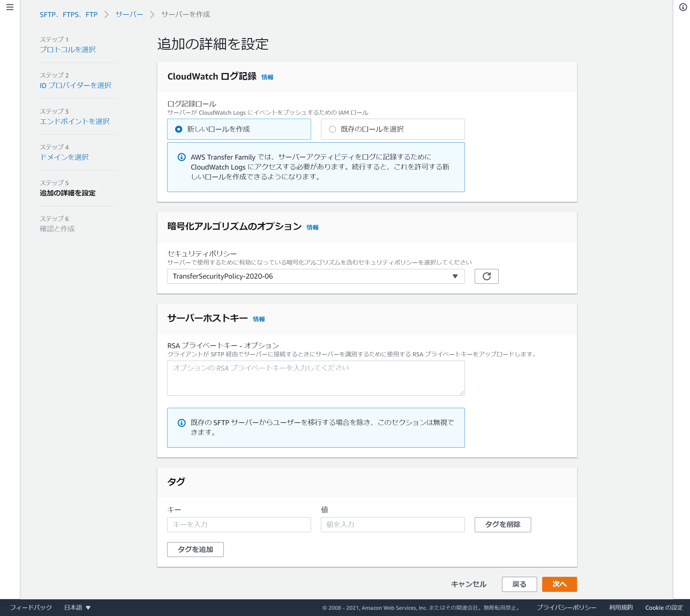Image resolution: width=690 pixels, height=616 pixels.
Task: Open the hamburger navigation menu
Action: [10, 7]
